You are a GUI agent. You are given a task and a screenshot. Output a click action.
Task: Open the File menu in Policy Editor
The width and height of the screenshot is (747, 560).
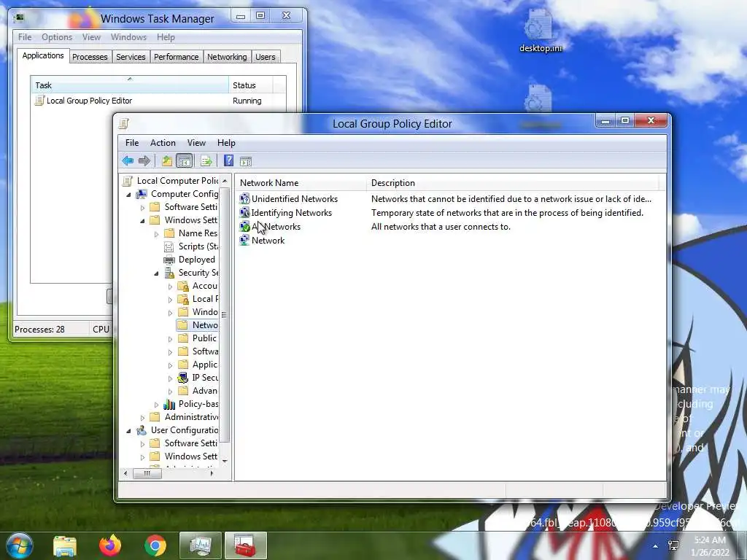tap(132, 143)
